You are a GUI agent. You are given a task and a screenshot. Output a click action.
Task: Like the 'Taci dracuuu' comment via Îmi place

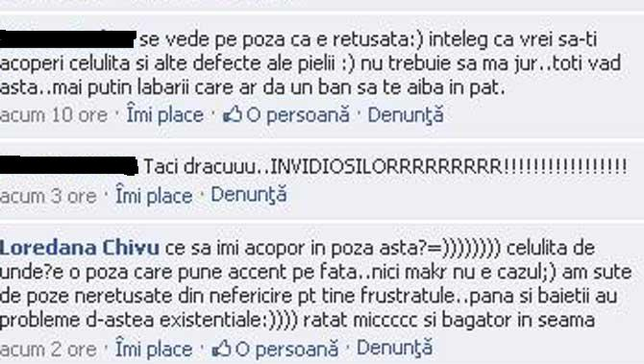coord(153,195)
